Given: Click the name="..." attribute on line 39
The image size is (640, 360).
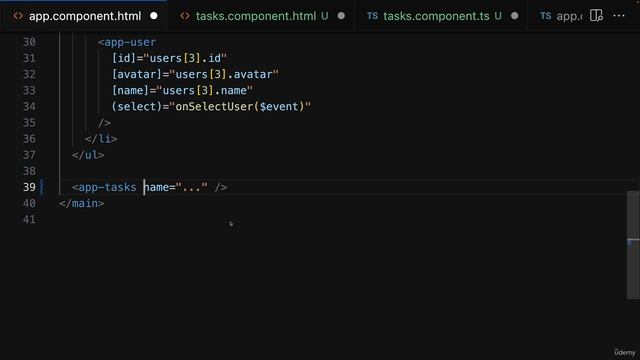Looking at the screenshot, I should pyautogui.click(x=176, y=187).
